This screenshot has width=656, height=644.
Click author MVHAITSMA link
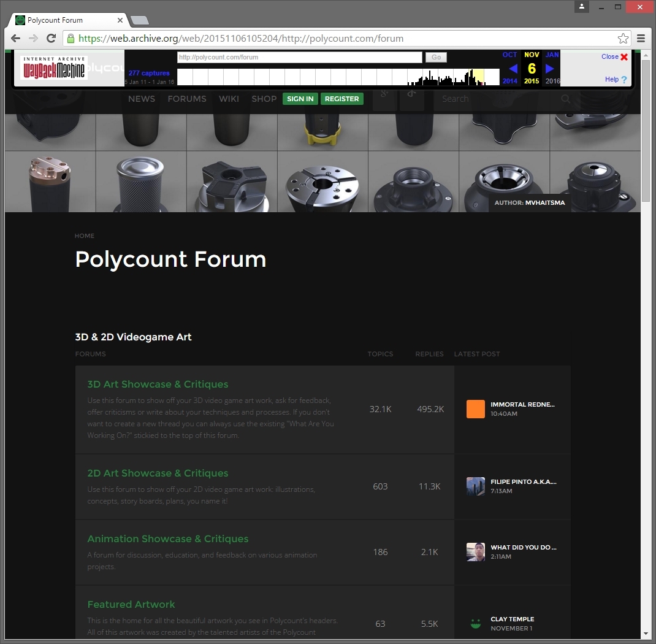click(x=544, y=203)
